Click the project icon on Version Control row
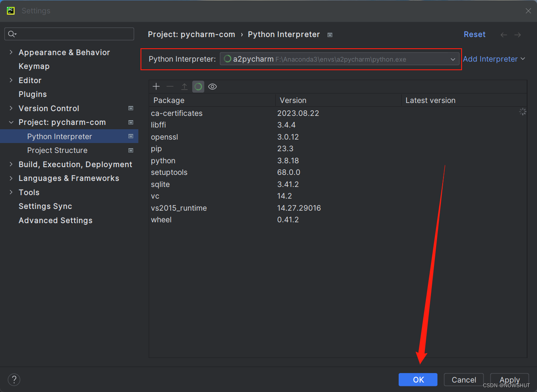 tap(131, 109)
